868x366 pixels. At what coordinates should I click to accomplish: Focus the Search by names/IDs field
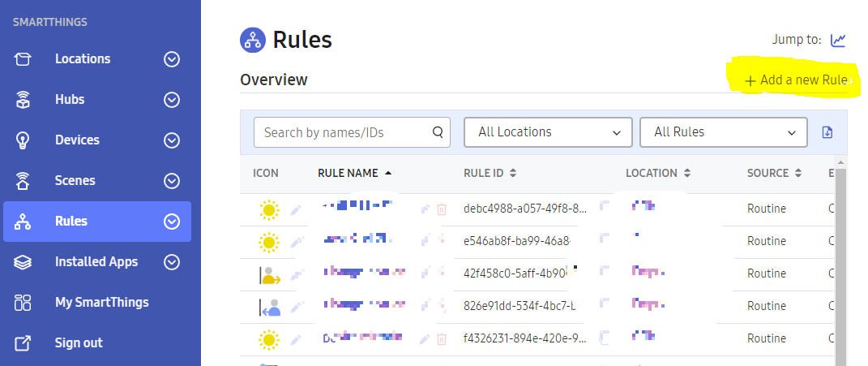point(352,132)
